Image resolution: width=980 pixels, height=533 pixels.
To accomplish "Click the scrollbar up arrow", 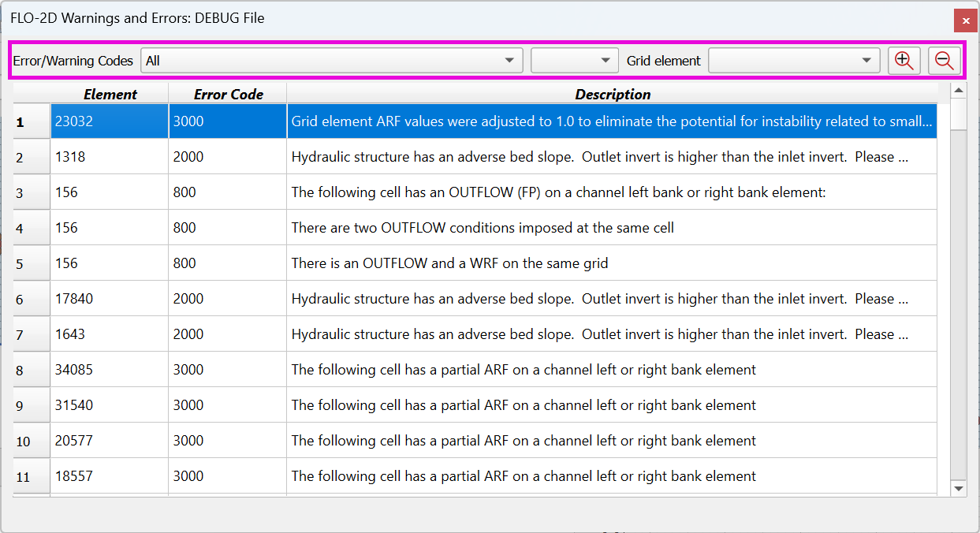I will click(x=959, y=91).
